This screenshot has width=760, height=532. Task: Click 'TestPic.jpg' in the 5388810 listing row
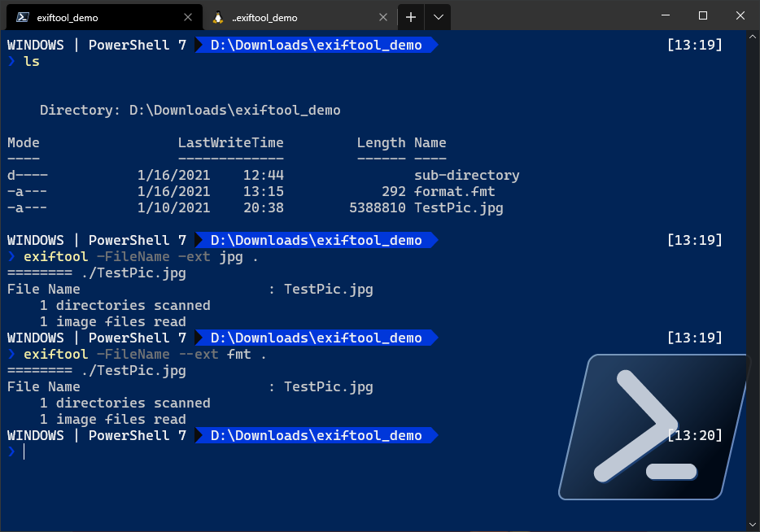click(458, 208)
